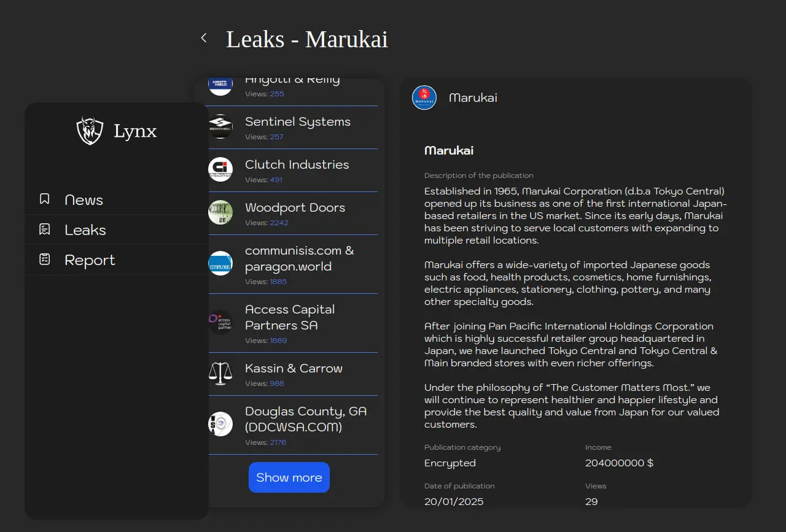Click the Kassin & Carrow scales icon

click(220, 373)
